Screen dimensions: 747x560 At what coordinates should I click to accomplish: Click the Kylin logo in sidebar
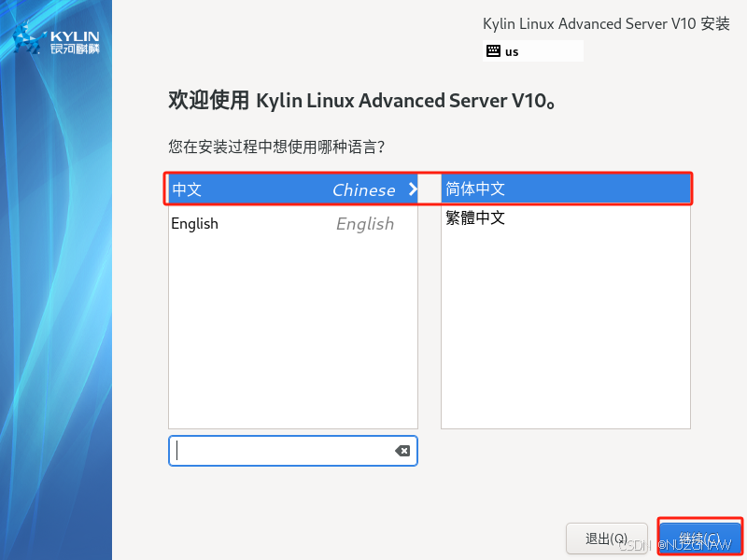[x=56, y=39]
